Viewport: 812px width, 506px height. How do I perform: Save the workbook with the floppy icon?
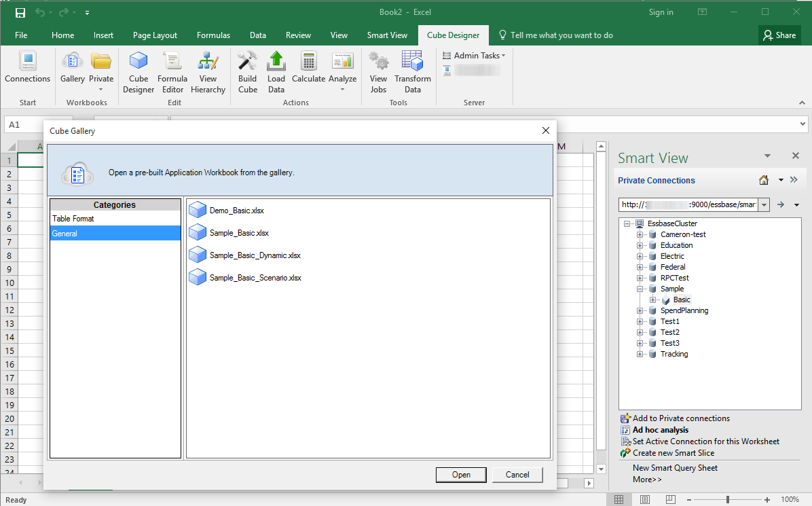coord(20,12)
